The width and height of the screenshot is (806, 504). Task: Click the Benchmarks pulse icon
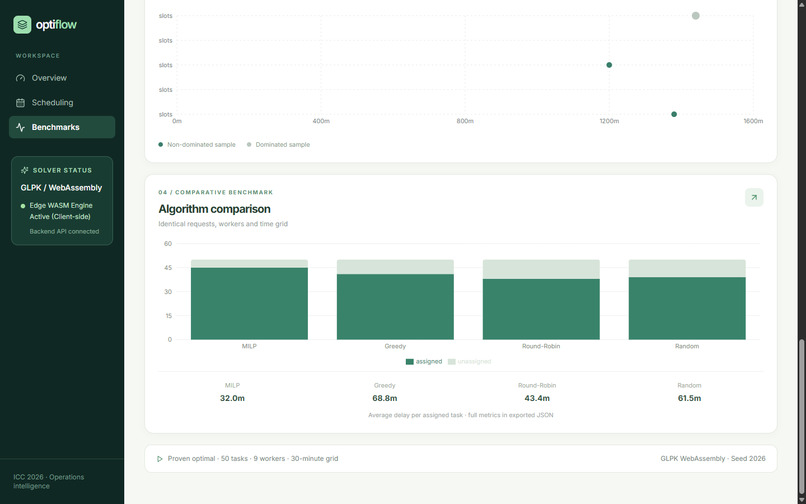21,127
